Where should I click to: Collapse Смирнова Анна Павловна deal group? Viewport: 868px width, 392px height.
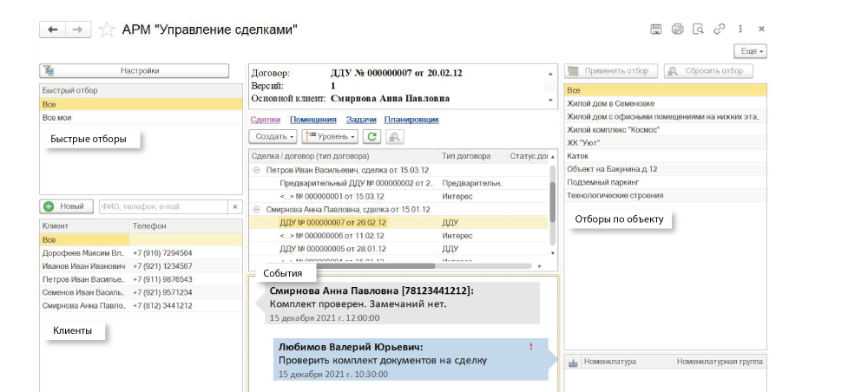(256, 210)
